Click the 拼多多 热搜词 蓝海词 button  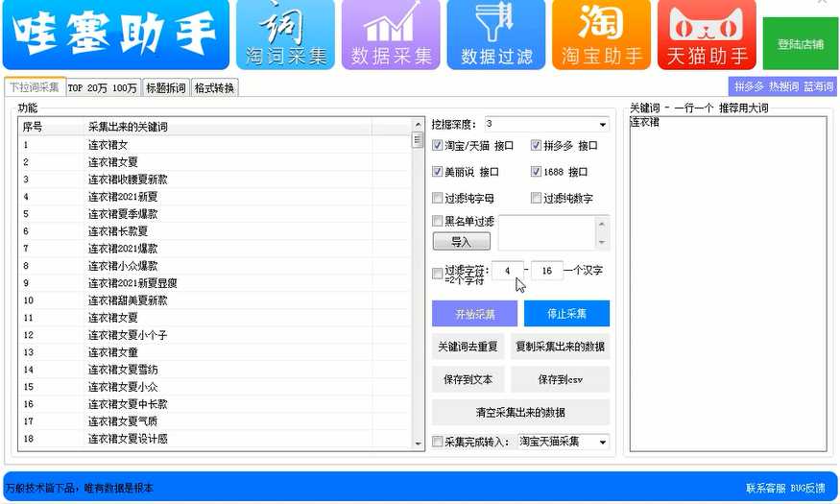[783, 86]
